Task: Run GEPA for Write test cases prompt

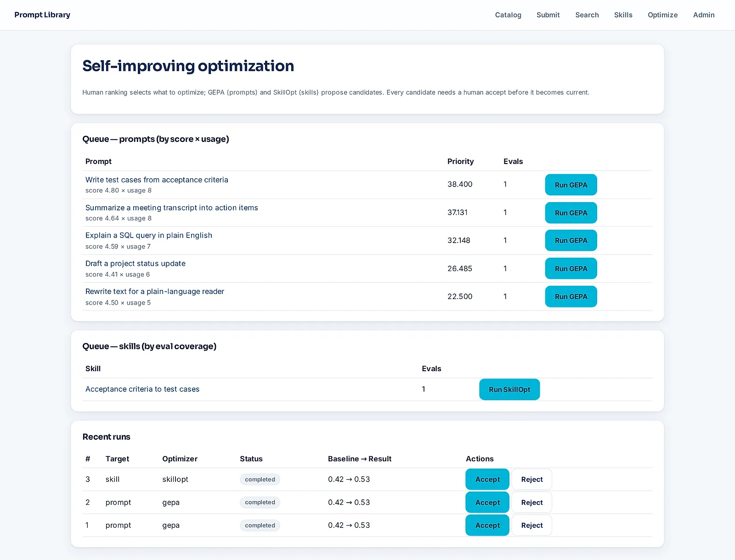Action: [571, 185]
